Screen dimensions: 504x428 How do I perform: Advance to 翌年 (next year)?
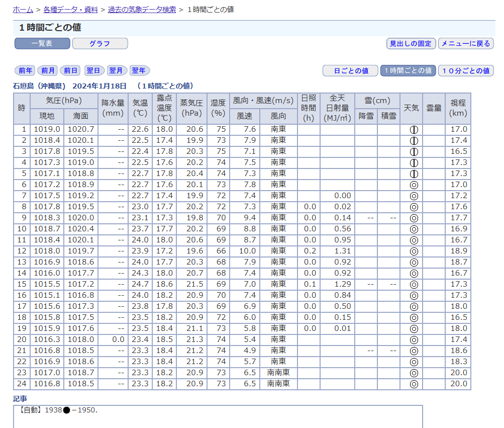click(139, 70)
